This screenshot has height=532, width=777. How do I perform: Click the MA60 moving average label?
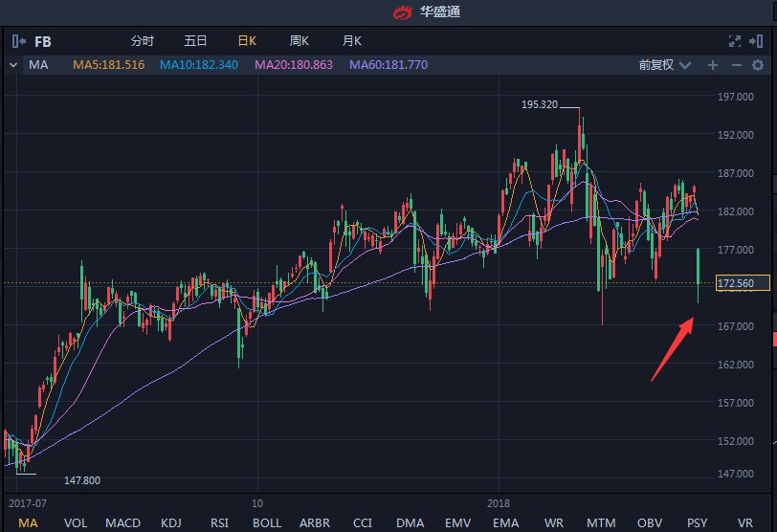[388, 65]
